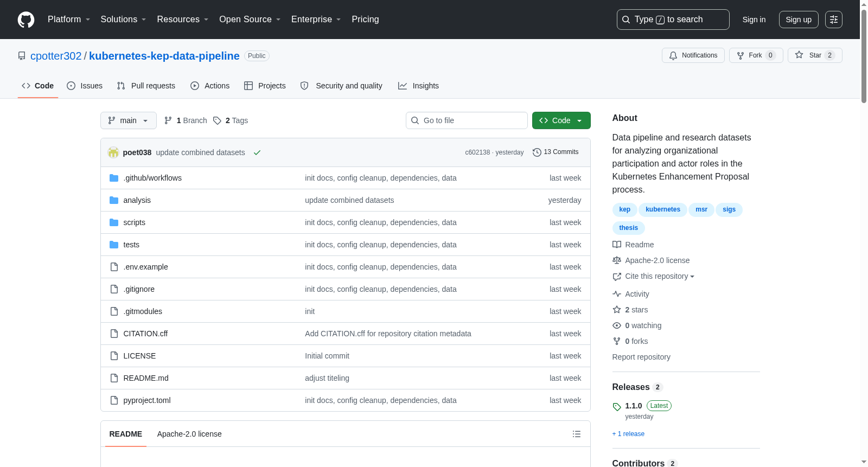Click the Go to file search field
The height and width of the screenshot is (467, 868).
(x=467, y=120)
